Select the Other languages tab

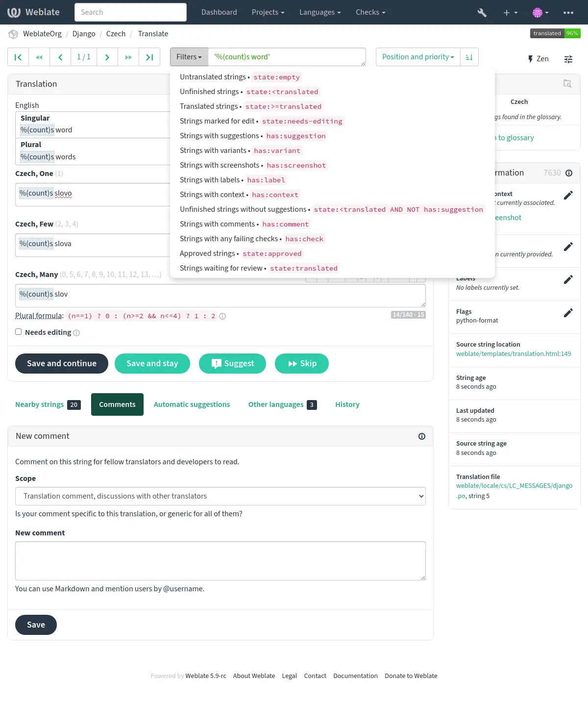(x=283, y=404)
